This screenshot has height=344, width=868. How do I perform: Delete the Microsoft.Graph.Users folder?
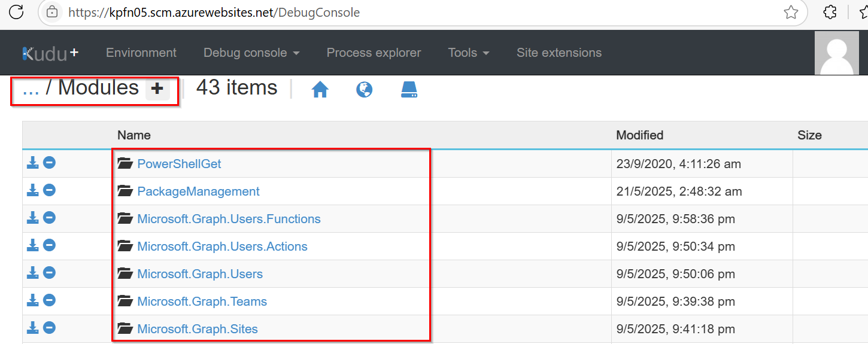pyautogui.click(x=50, y=273)
